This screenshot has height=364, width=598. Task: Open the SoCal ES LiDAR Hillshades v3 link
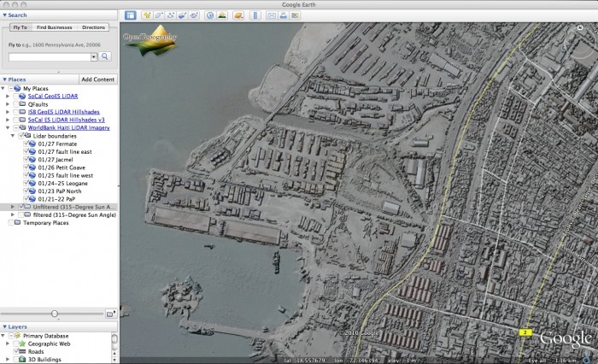pos(66,120)
